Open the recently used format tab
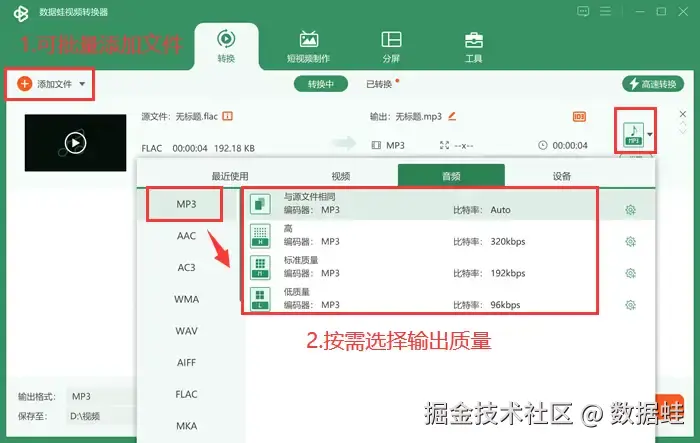The height and width of the screenshot is (443, 700). click(230, 176)
